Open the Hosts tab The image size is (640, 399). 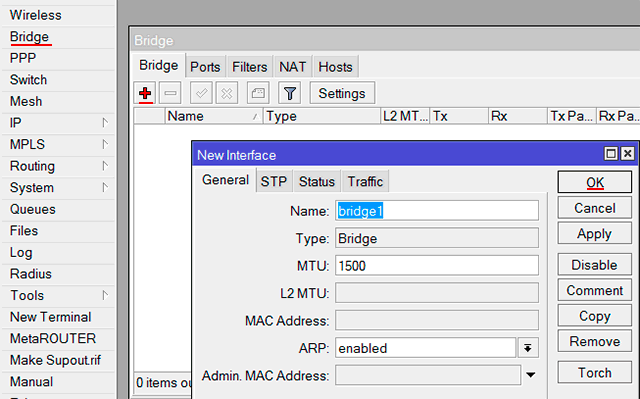tap(336, 67)
